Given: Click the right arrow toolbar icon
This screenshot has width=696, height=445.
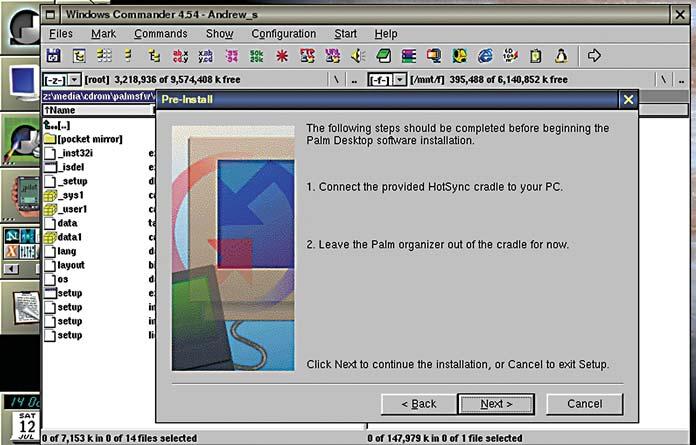Looking at the screenshot, I should click(x=594, y=56).
